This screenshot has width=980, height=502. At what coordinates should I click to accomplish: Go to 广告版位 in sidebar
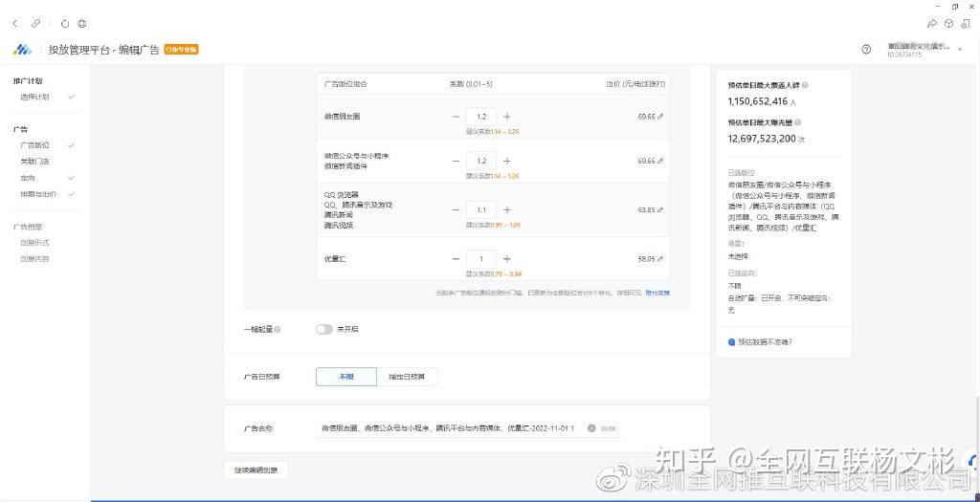point(34,145)
